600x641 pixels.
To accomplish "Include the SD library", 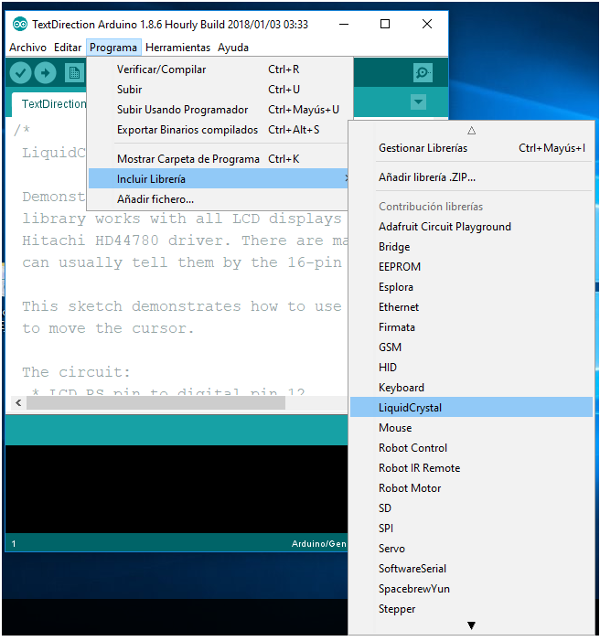I will [x=471, y=508].
